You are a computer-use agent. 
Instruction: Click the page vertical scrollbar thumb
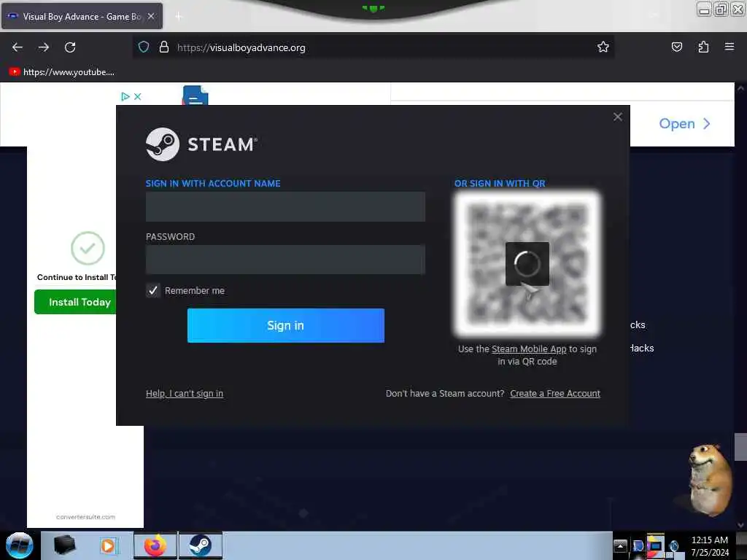click(740, 447)
